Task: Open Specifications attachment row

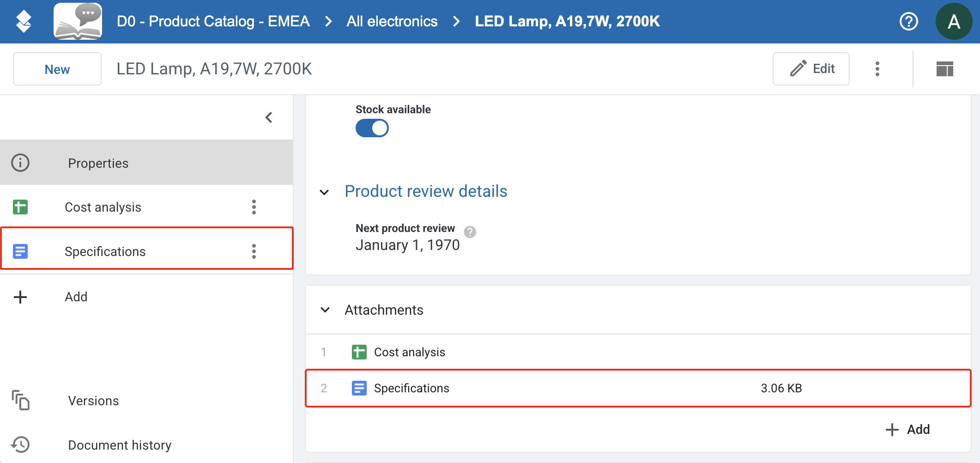Action: (638, 388)
